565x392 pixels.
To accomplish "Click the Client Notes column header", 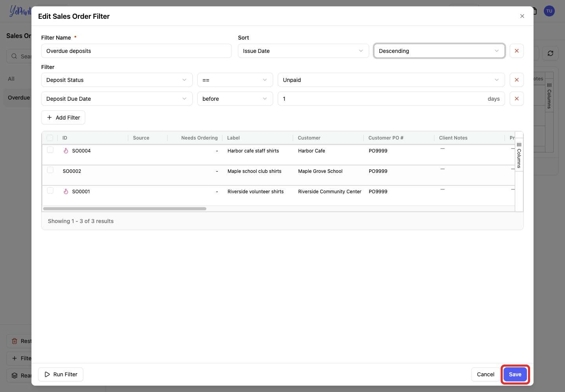I will pos(453,138).
